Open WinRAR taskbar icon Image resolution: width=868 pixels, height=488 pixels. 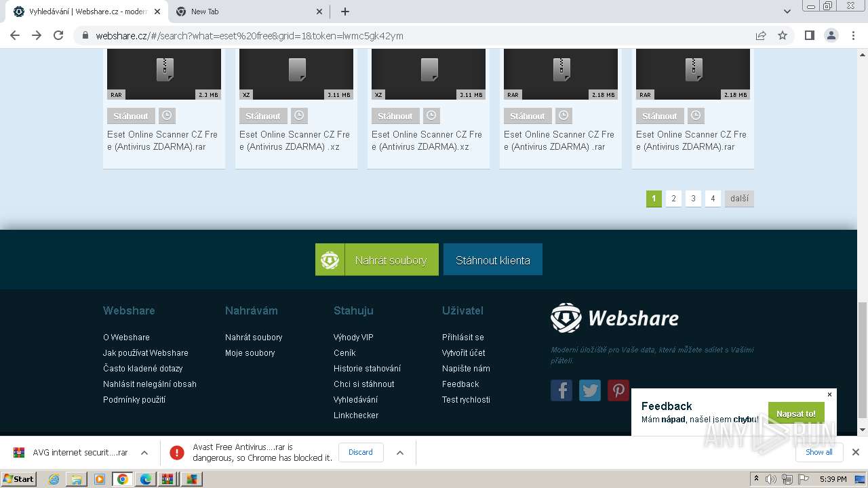(167, 479)
